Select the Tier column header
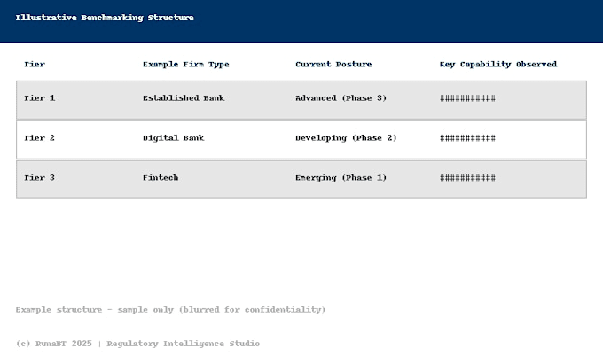 coord(35,65)
